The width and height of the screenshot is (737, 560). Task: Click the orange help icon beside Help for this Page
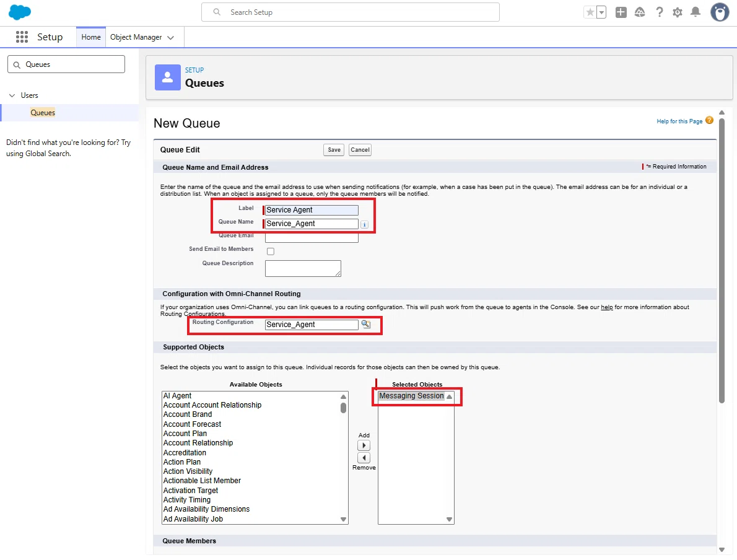tap(709, 120)
